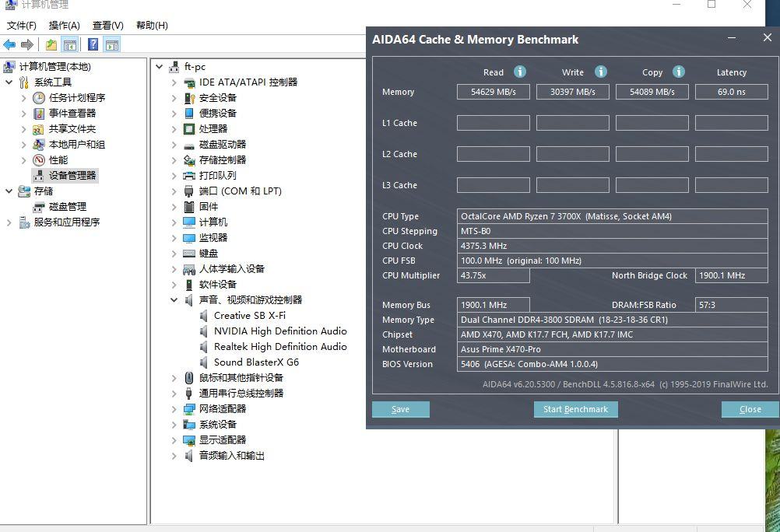Screen dimensions: 780x532
Task: Click the 性能 monitor icon
Action: 39,160
